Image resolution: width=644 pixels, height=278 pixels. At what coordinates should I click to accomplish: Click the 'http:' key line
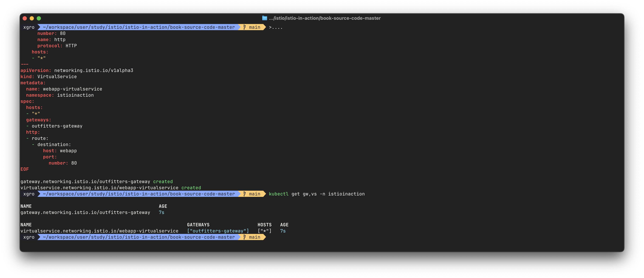[x=33, y=132]
